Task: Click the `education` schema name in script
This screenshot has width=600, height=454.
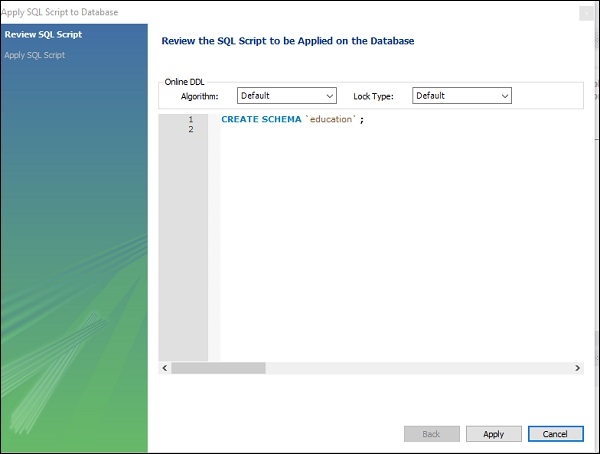Action: 331,119
